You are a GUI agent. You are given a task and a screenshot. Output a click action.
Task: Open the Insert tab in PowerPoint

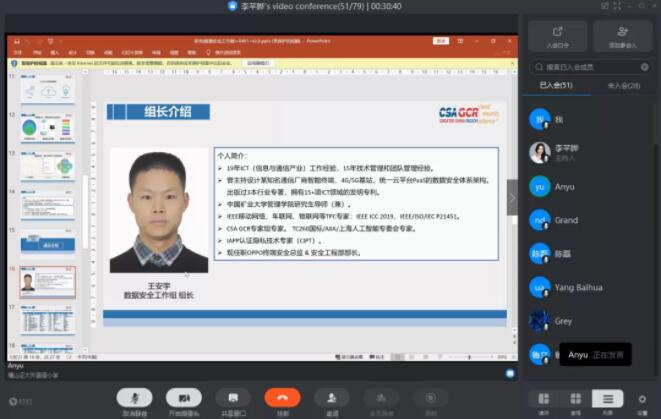(55, 52)
